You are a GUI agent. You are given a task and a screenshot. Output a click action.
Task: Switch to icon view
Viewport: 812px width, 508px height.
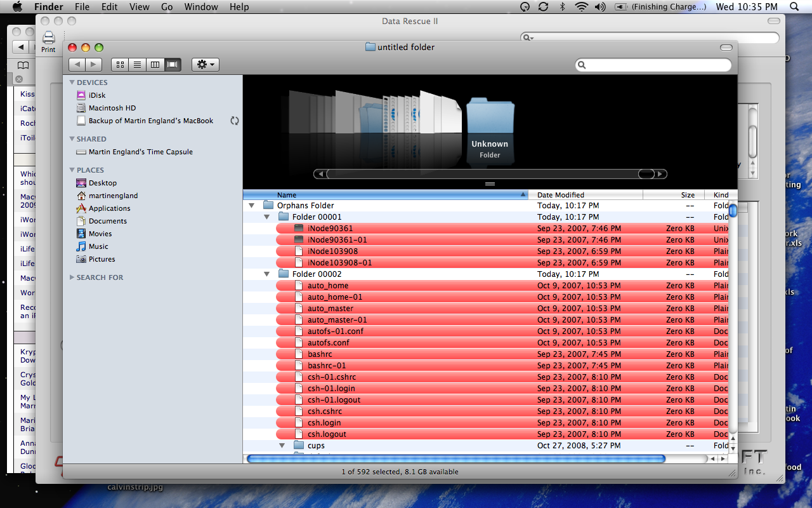[x=119, y=64]
